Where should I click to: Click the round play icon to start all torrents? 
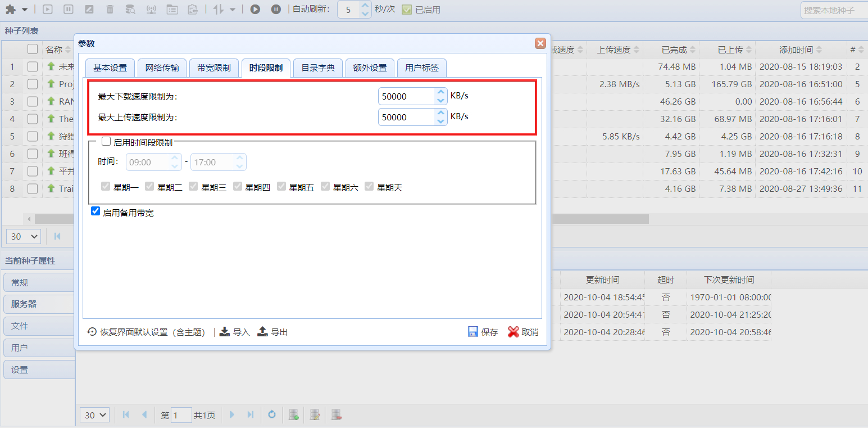(x=255, y=10)
